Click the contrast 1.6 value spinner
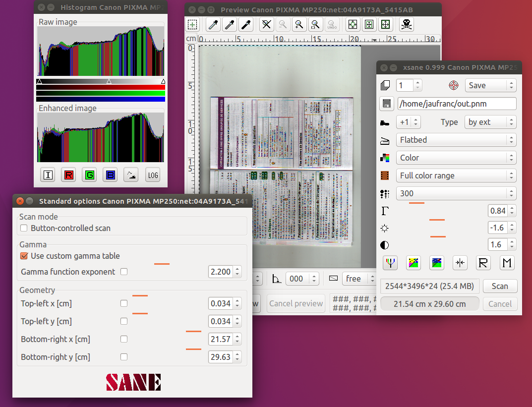This screenshot has height=407, width=532. click(502, 244)
